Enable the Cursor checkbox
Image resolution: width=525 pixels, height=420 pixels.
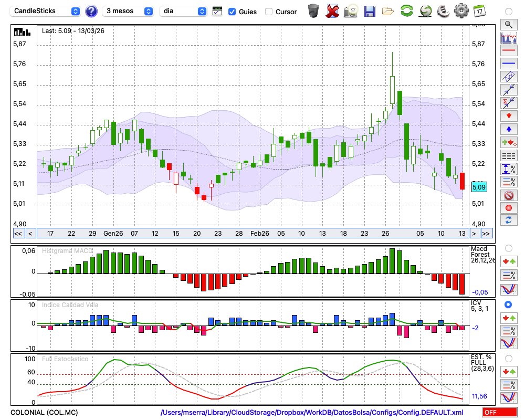point(269,12)
